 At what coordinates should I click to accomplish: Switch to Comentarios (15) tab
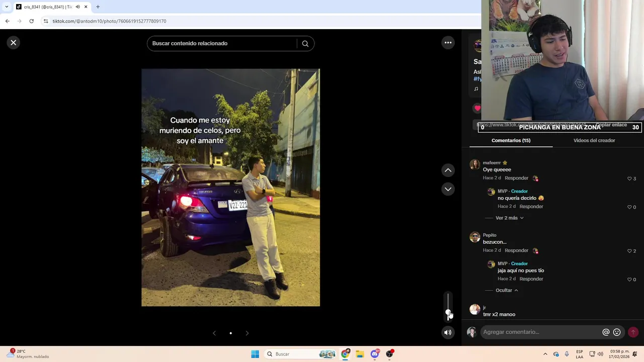(511, 140)
